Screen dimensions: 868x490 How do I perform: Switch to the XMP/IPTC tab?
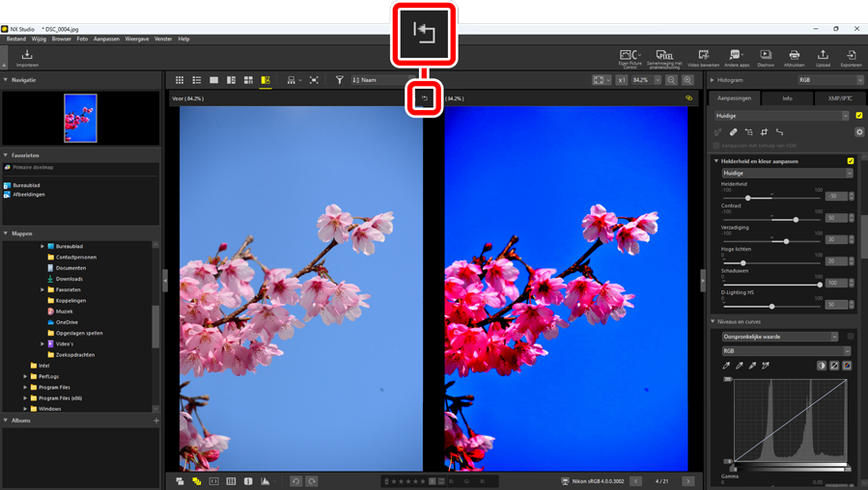click(x=839, y=98)
